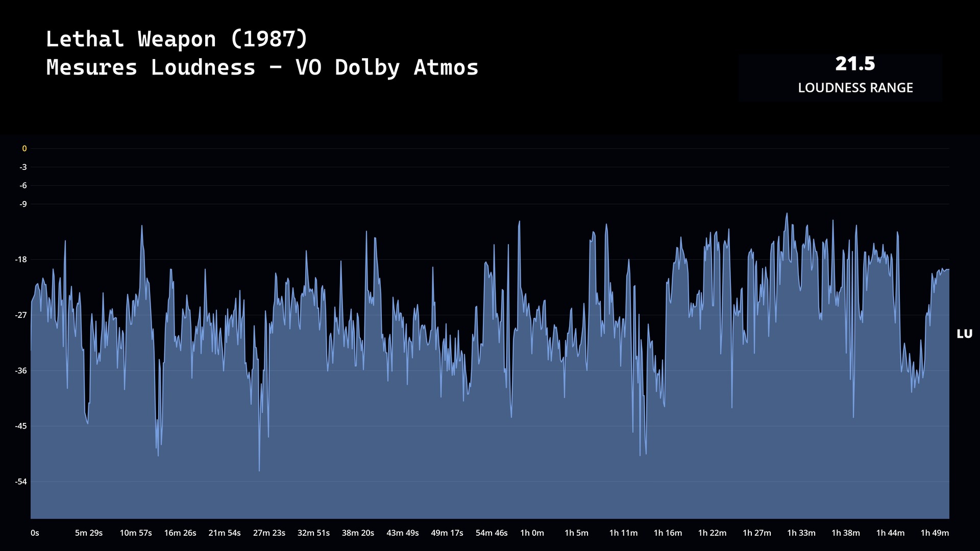Image resolution: width=980 pixels, height=551 pixels.
Task: Click the 'Mesures Loudness – VO Dolby Atmos' subtitle
Action: tap(262, 68)
